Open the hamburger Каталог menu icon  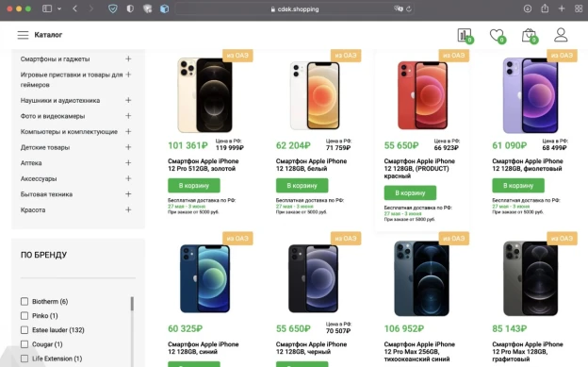tap(23, 35)
